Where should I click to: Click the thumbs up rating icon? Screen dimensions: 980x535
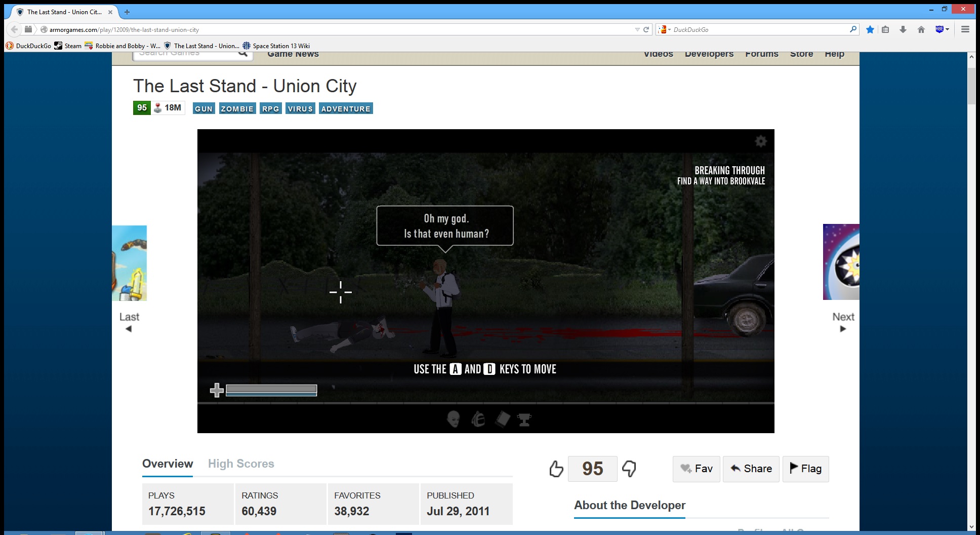(556, 469)
